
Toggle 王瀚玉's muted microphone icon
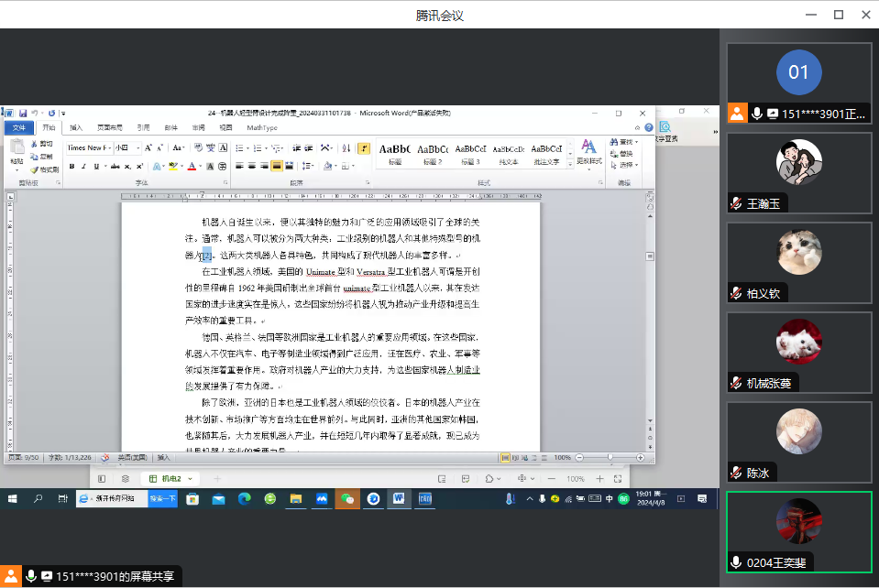tap(736, 203)
